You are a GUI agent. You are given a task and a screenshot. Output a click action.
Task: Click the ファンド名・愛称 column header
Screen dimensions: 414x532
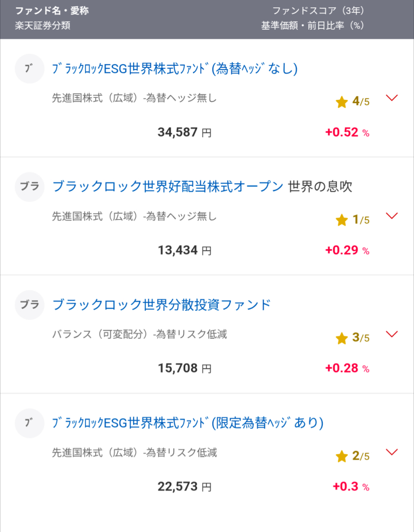pyautogui.click(x=52, y=11)
